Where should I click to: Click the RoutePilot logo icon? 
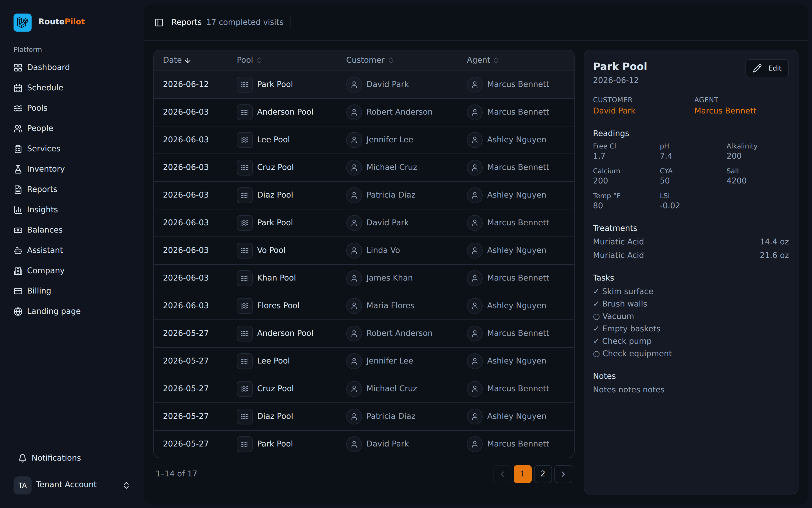[23, 23]
